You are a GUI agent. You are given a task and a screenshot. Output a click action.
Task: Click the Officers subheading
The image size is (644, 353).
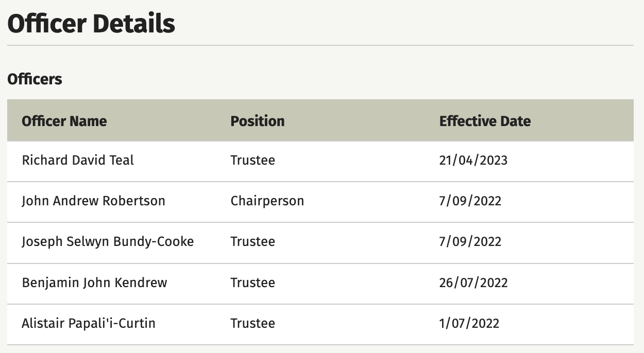pyautogui.click(x=35, y=79)
